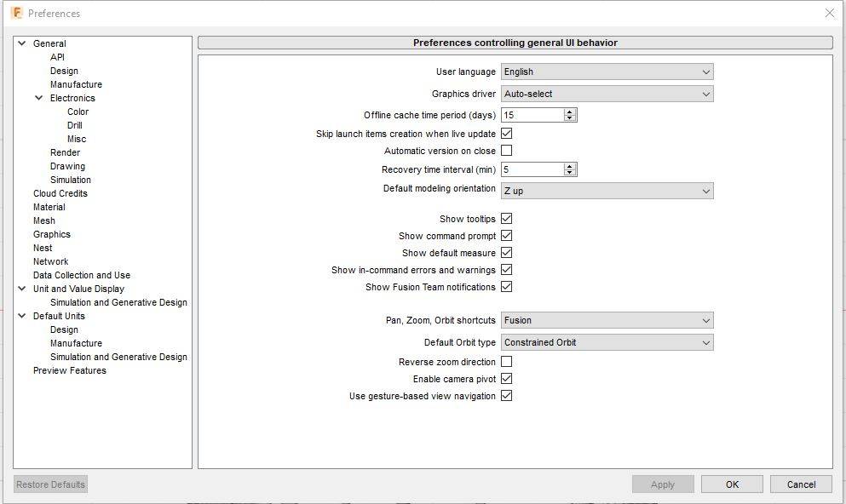Select Drawing preferences item
Screen dimensions: 846x504
[68, 166]
